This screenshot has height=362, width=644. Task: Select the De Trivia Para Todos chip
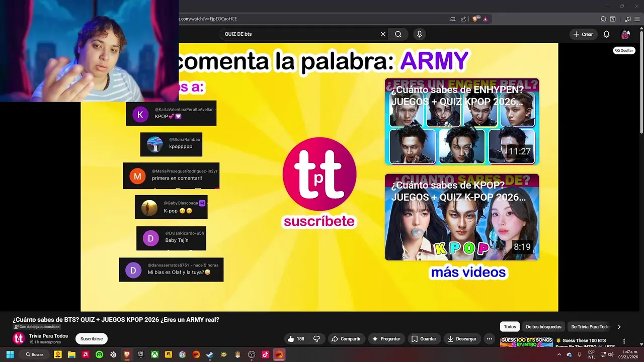(x=590, y=327)
